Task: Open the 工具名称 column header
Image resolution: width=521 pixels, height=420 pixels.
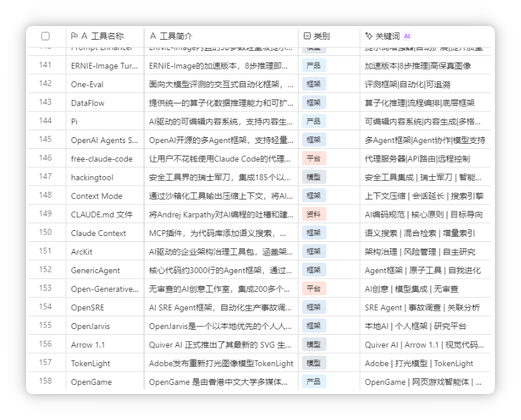Action: (x=105, y=36)
